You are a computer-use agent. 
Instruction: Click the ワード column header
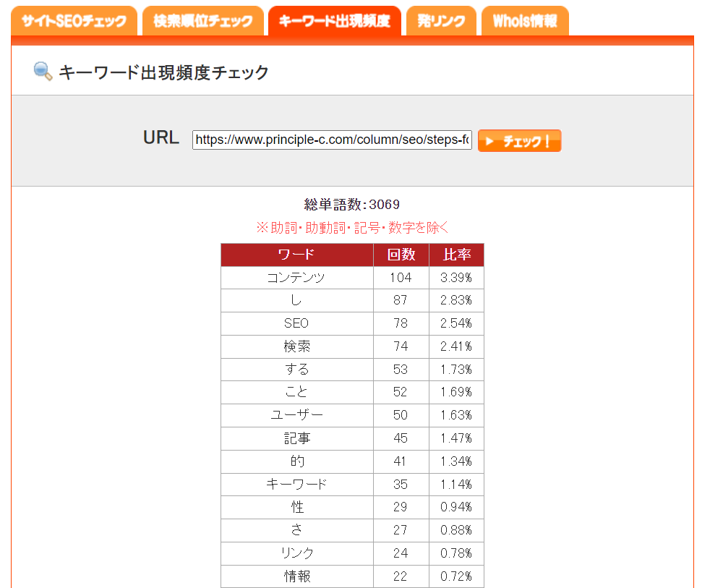tap(296, 255)
